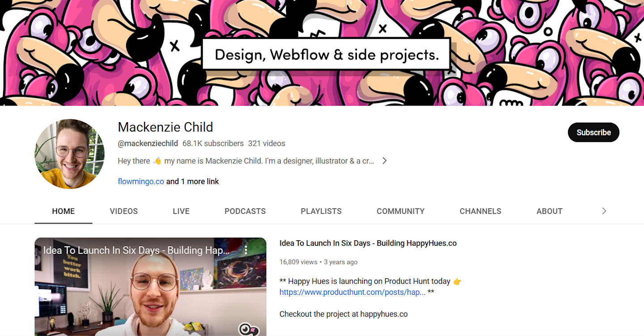Open the Community tab
Viewport: 644px width, 336px height.
pyautogui.click(x=401, y=211)
